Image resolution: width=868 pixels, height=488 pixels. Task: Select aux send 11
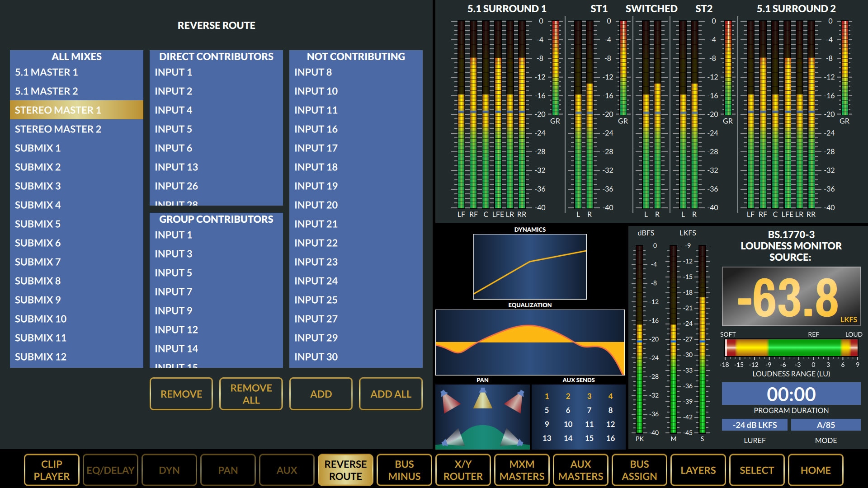[x=589, y=424]
